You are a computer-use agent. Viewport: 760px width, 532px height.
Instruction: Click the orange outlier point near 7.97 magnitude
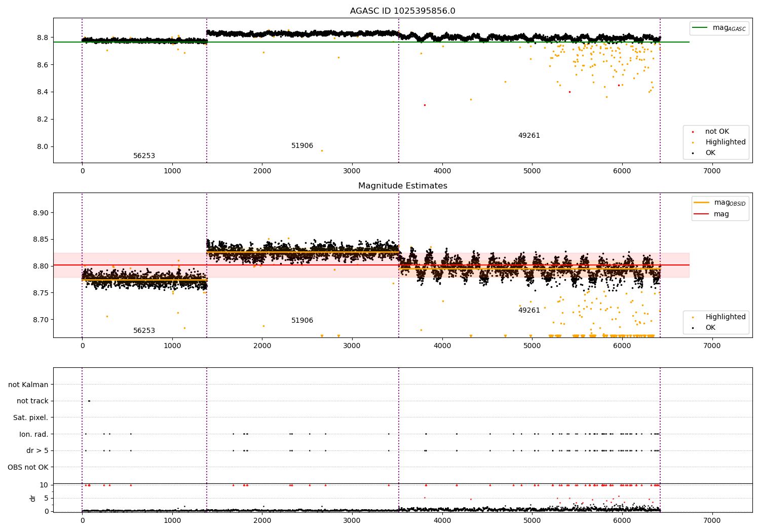(322, 150)
